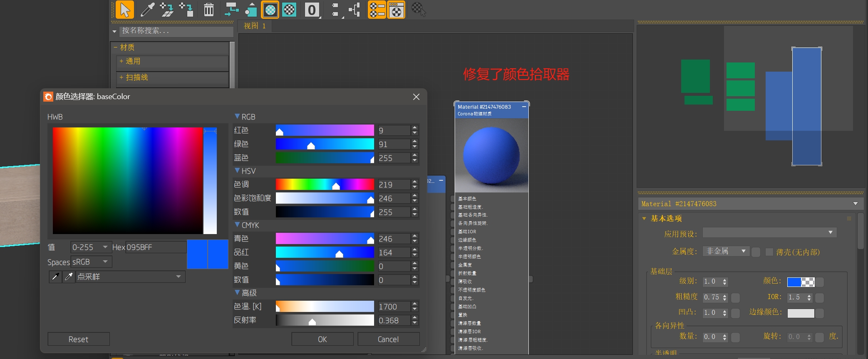The height and width of the screenshot is (359, 868).
Task: Collapse the 高级 section
Action: [x=237, y=293]
